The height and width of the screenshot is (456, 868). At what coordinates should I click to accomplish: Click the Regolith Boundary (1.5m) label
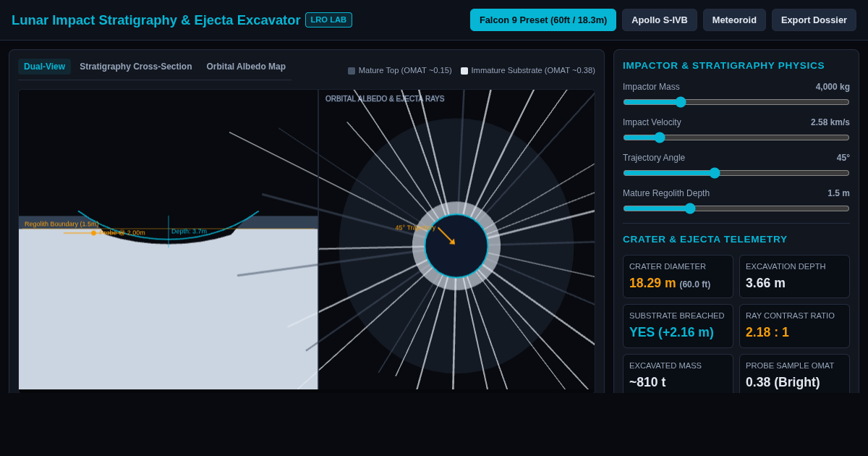click(x=61, y=224)
